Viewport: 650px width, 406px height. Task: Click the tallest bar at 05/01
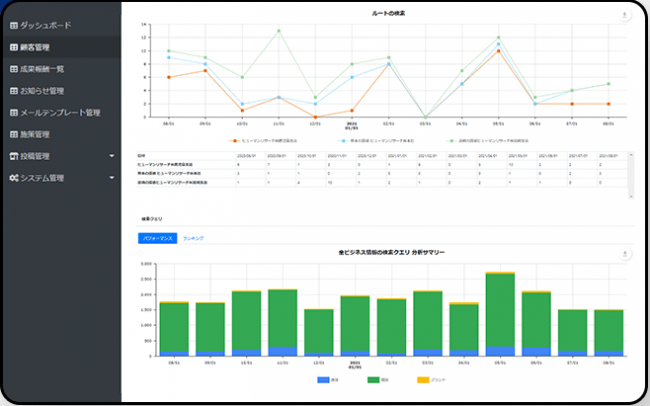point(500,314)
